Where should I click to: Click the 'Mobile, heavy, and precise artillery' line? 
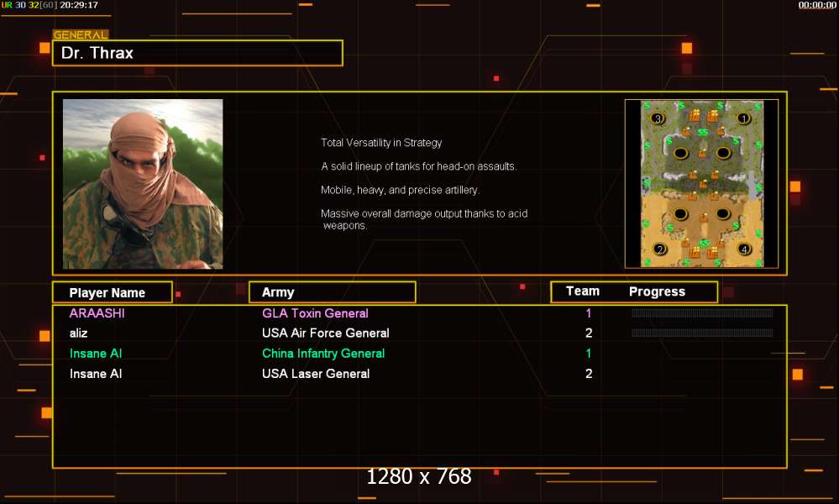pyautogui.click(x=401, y=190)
